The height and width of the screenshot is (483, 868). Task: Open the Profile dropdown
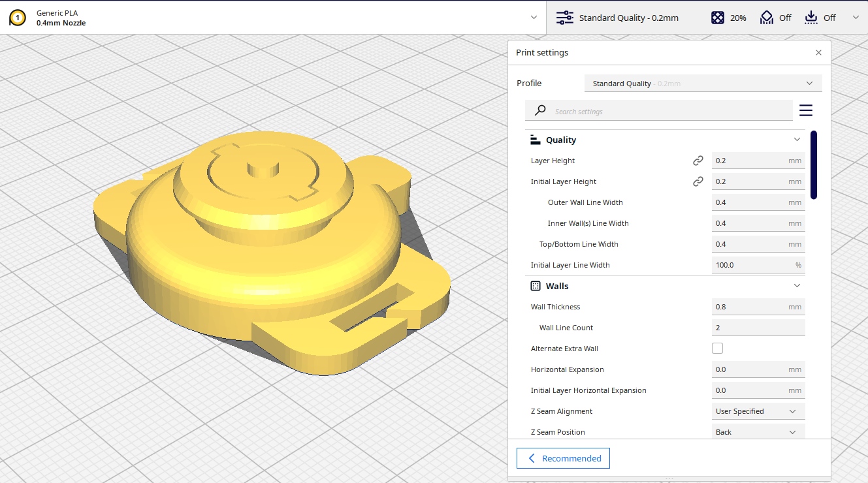click(703, 84)
